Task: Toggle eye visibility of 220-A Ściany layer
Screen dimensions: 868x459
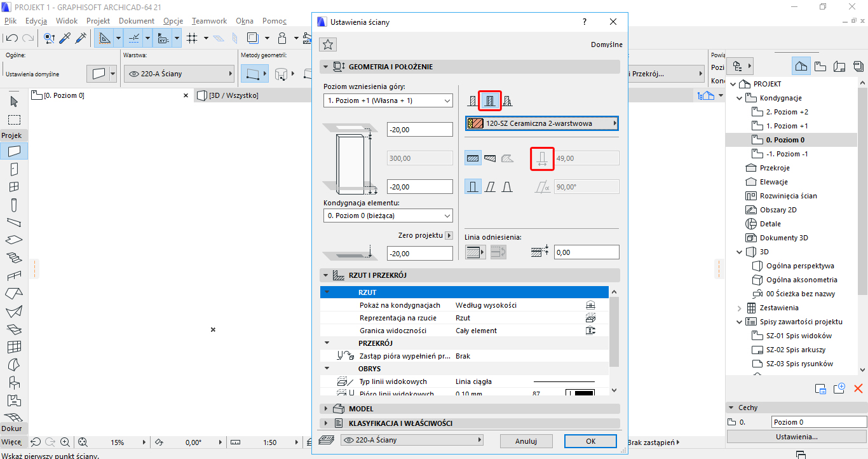Action: click(134, 74)
